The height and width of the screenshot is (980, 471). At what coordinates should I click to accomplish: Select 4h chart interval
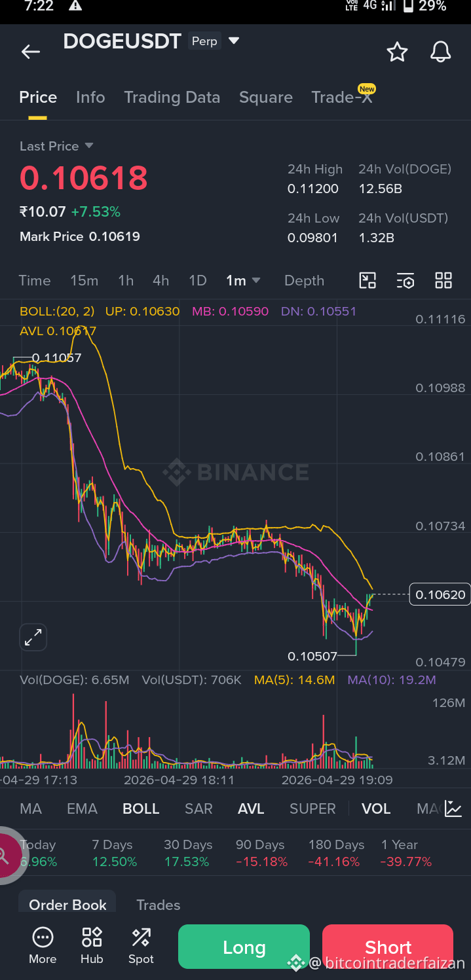pyautogui.click(x=160, y=281)
